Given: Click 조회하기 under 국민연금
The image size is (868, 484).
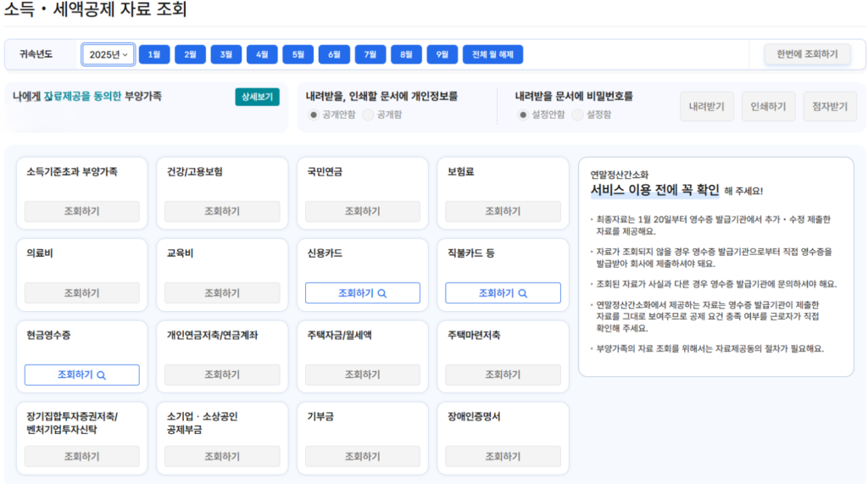Looking at the screenshot, I should pyautogui.click(x=363, y=211).
